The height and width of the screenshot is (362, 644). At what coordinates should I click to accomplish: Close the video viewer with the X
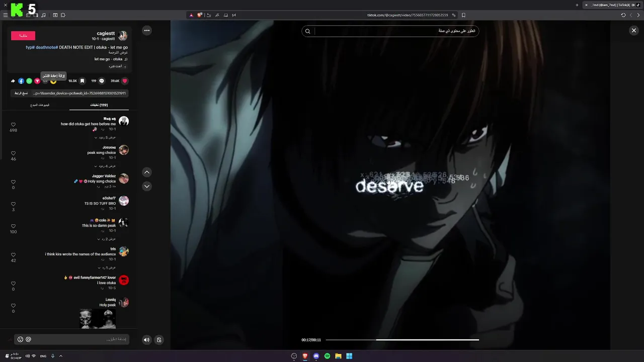click(x=634, y=31)
